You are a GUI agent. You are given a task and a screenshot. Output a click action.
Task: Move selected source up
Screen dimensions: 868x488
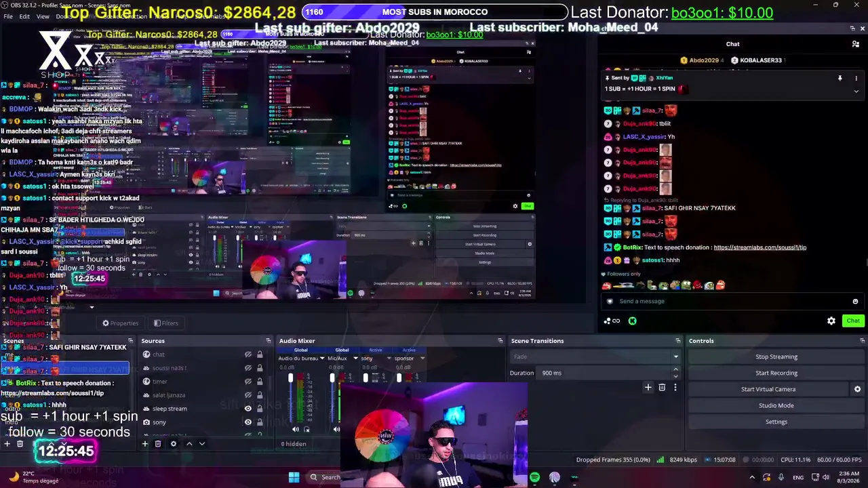coord(189,444)
